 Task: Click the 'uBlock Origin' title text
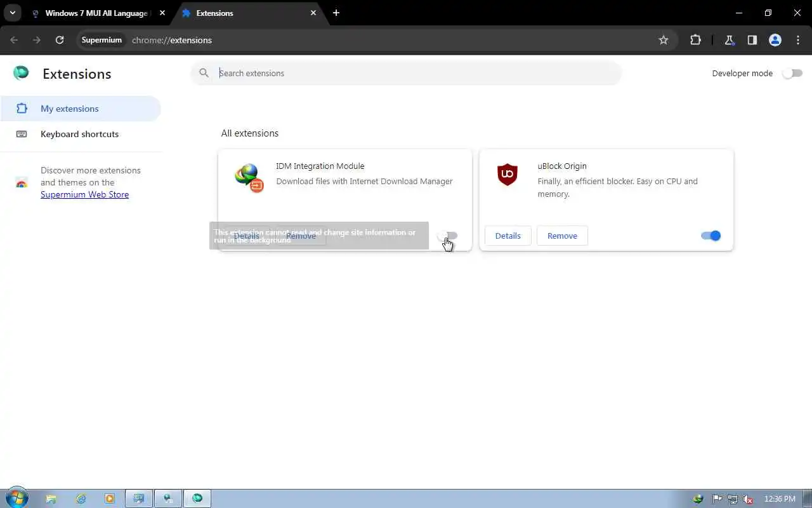pyautogui.click(x=562, y=166)
